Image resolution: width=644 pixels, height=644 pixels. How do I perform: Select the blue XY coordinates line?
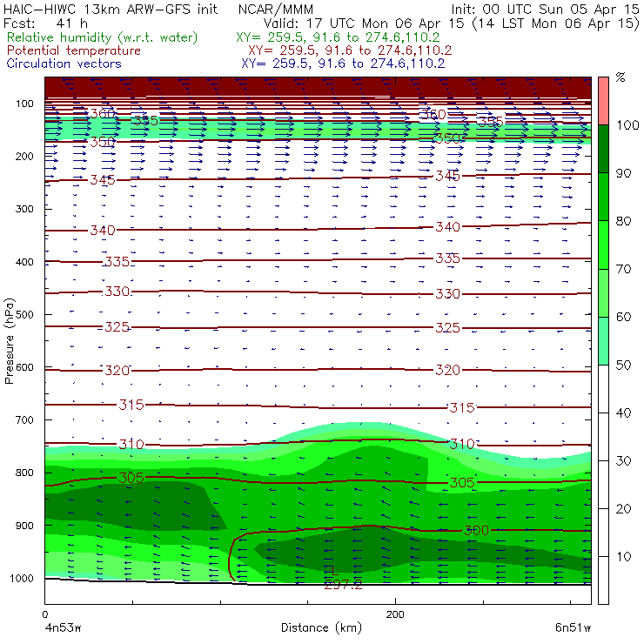click(x=343, y=64)
